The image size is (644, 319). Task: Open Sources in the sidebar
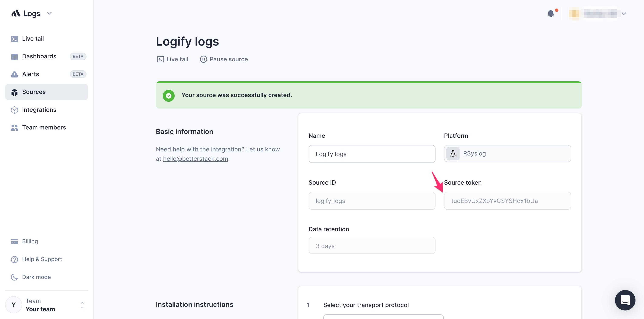[x=34, y=92]
